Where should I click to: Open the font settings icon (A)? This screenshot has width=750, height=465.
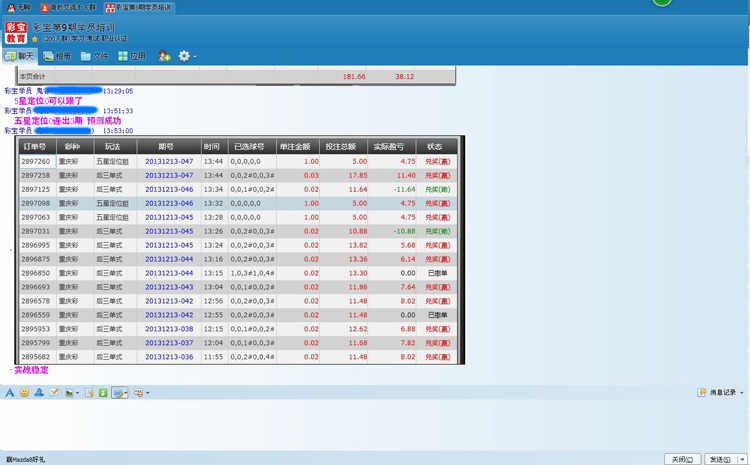(x=10, y=393)
